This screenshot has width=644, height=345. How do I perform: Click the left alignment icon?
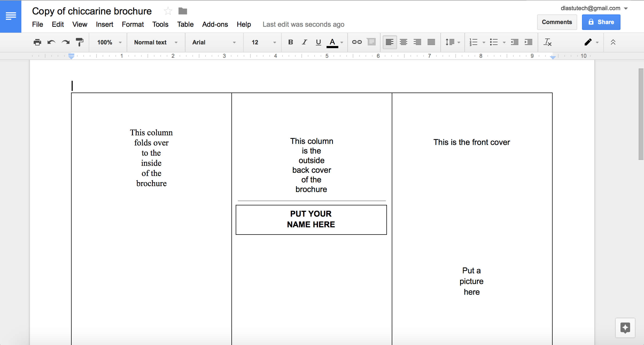[x=389, y=42]
